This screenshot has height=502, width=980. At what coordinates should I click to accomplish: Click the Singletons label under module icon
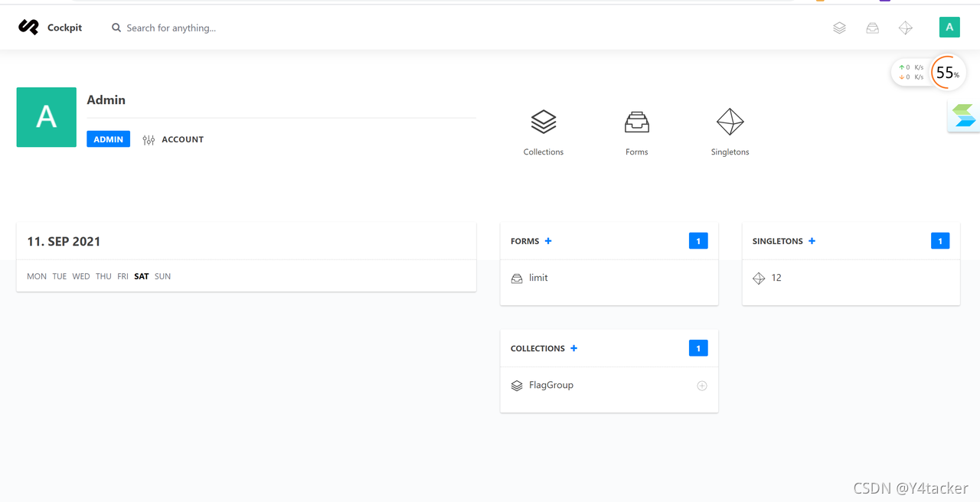click(730, 152)
